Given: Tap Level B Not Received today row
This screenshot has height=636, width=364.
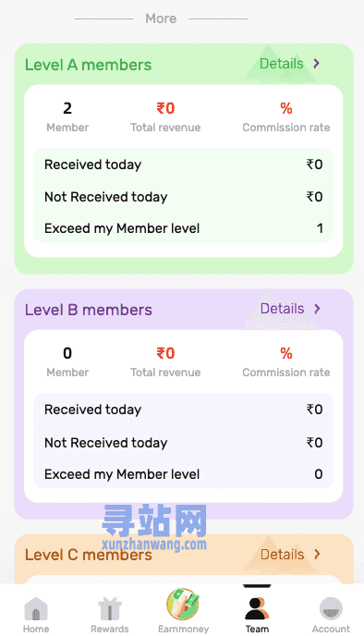Looking at the screenshot, I should (x=183, y=443).
